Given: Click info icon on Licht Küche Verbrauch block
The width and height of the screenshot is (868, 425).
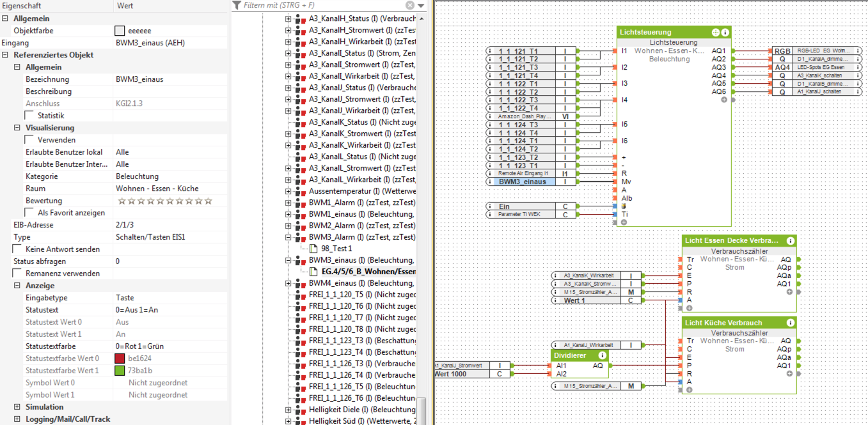Looking at the screenshot, I should [x=791, y=323].
